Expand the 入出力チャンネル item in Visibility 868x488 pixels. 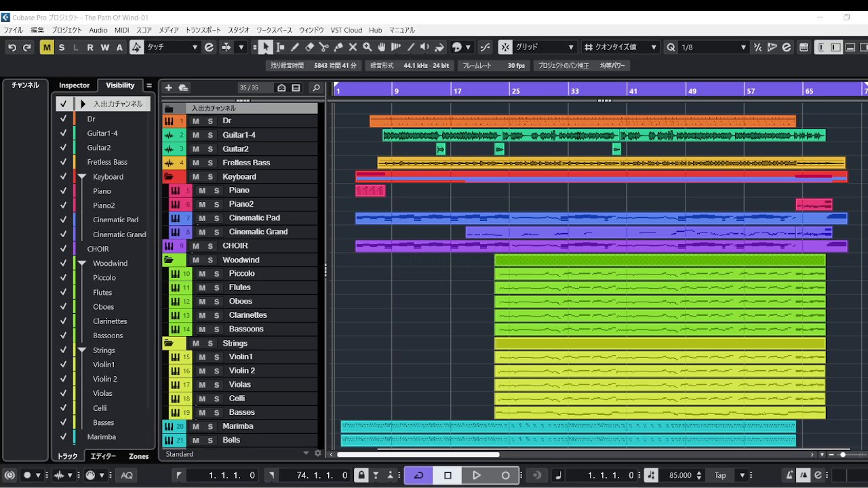click(x=83, y=104)
